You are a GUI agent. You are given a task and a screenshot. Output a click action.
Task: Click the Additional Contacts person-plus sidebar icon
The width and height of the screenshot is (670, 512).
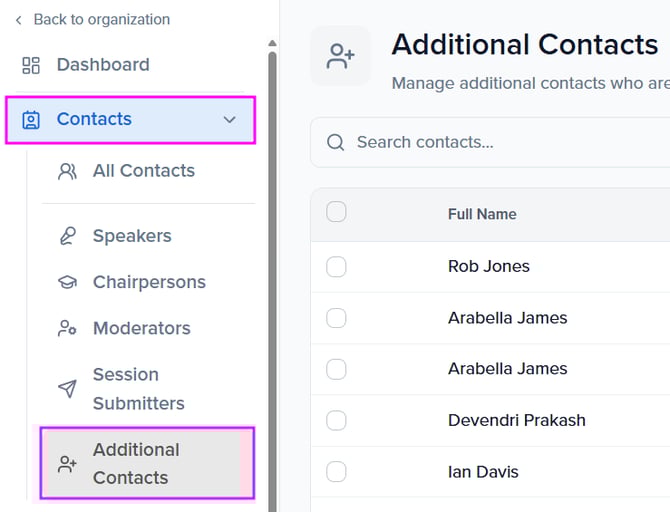click(x=67, y=464)
